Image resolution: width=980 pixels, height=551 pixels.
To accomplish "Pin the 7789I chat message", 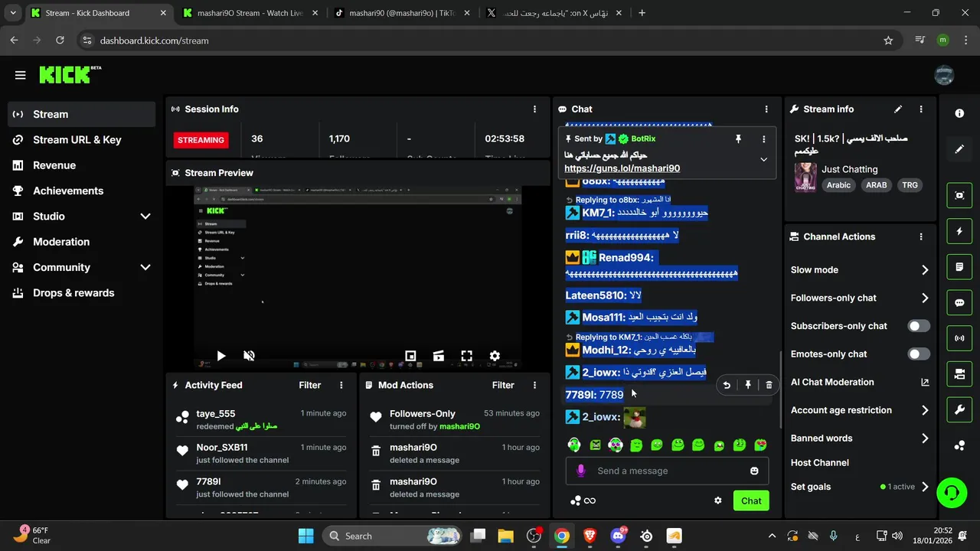I will (748, 385).
